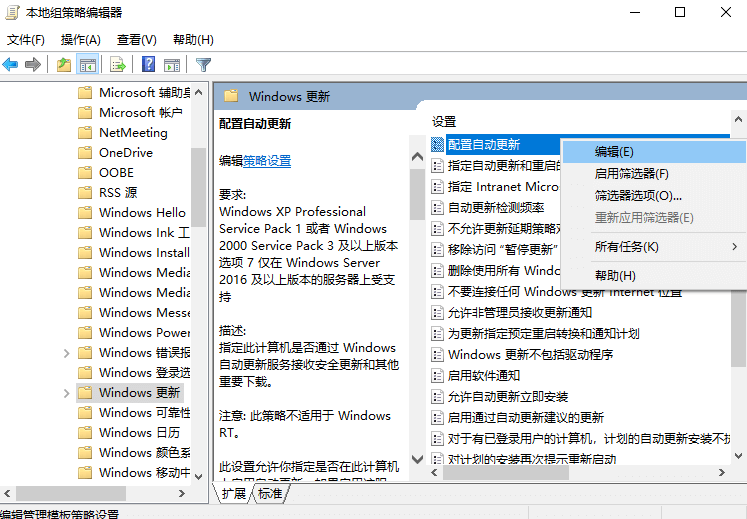The width and height of the screenshot is (747, 519).
Task: Click tree pane vertical scrollbar down arrow
Action: click(199, 476)
